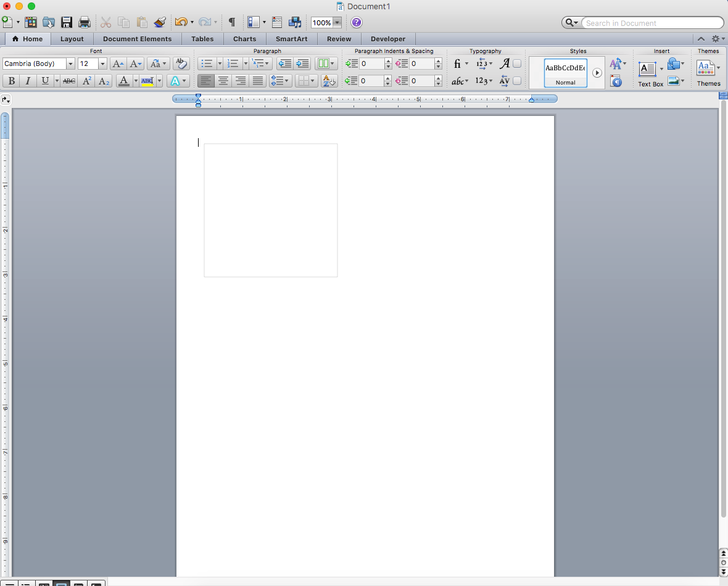Sort text A to Z icon
The height and width of the screenshot is (586, 728).
pos(329,81)
